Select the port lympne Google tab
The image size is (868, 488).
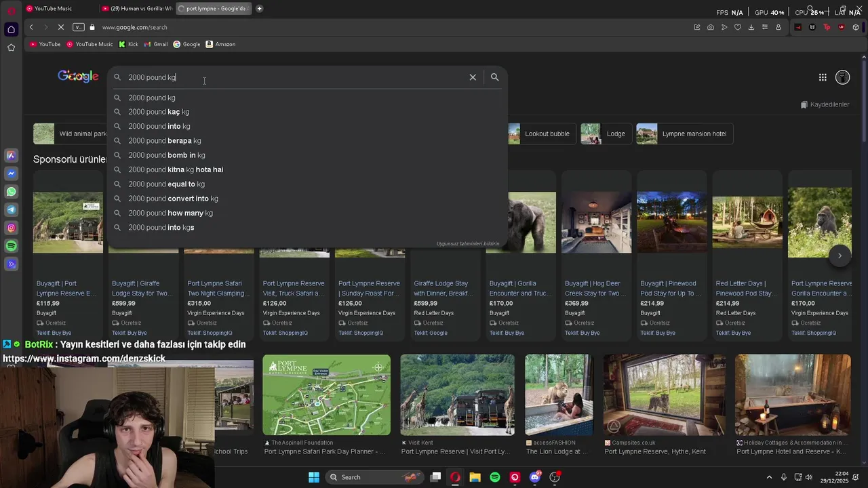pyautogui.click(x=213, y=8)
